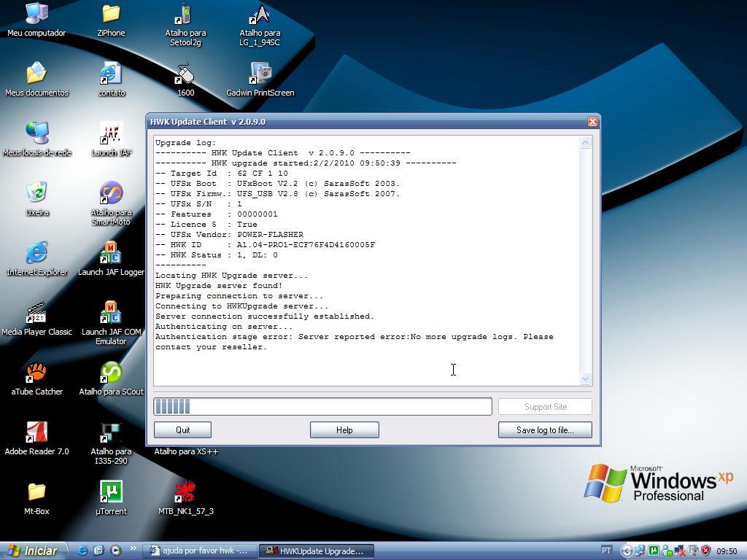Screen dimensions: 747x560
Task: Show hidden system tray icons
Action: [x=627, y=551]
